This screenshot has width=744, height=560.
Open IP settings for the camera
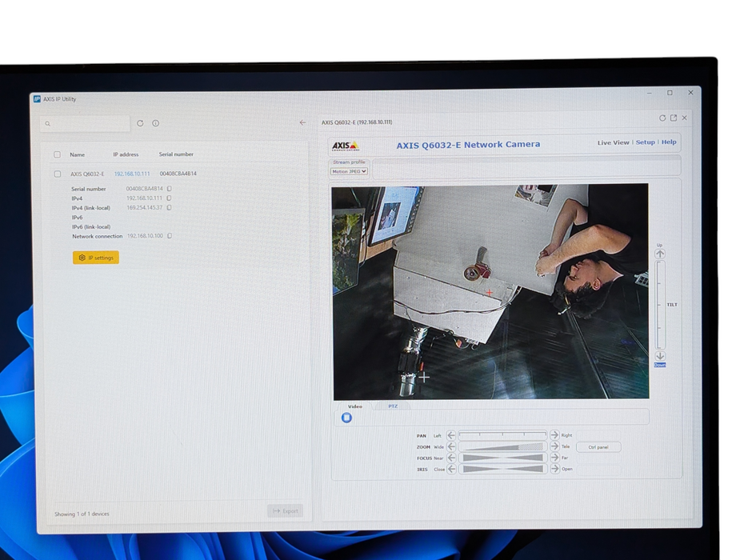(96, 258)
